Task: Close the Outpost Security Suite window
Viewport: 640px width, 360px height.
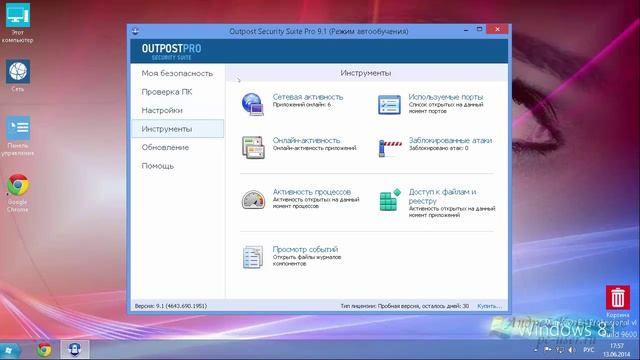Action: (x=497, y=29)
